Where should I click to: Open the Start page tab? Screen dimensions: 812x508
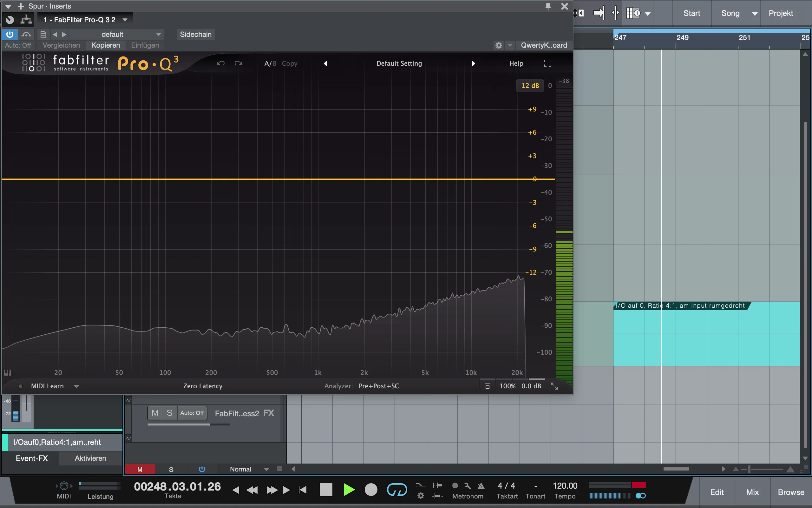pyautogui.click(x=691, y=13)
